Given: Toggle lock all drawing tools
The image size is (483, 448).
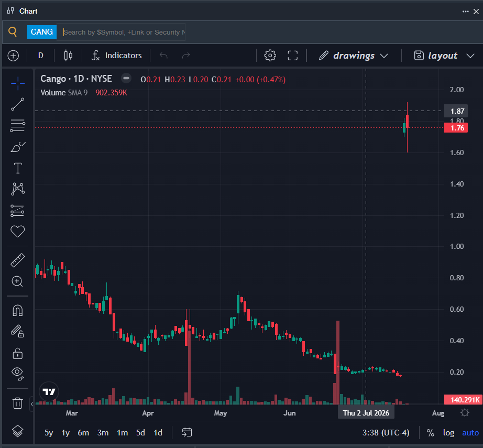Looking at the screenshot, I should click(x=18, y=353).
